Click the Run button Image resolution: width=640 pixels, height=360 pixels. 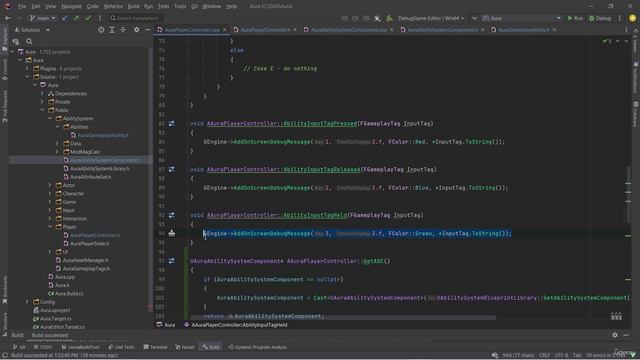pos(575,18)
